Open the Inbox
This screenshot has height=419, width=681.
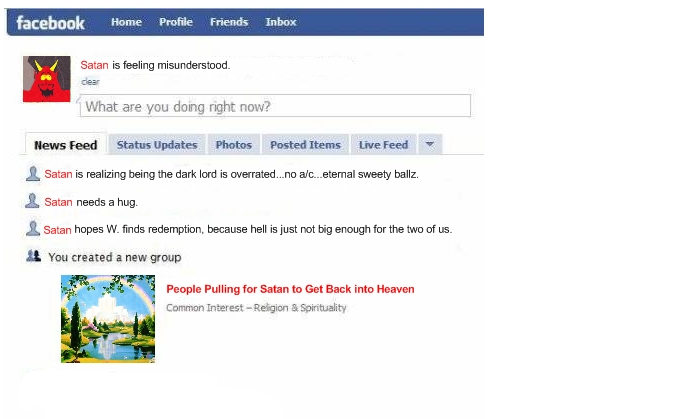281,22
